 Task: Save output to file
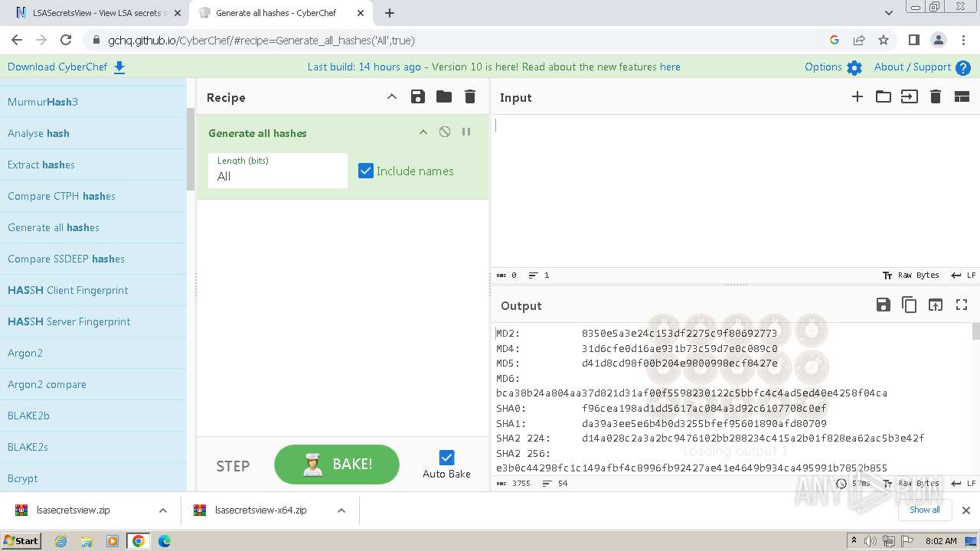tap(884, 305)
